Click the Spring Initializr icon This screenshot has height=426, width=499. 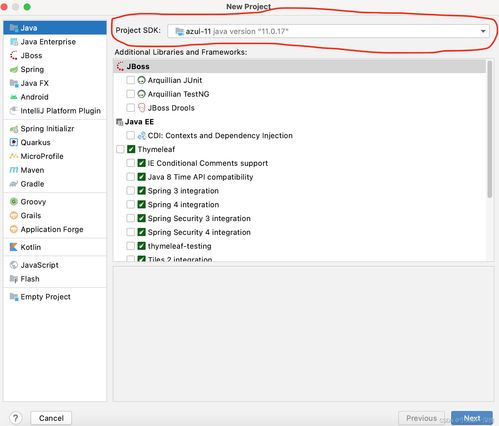point(14,129)
